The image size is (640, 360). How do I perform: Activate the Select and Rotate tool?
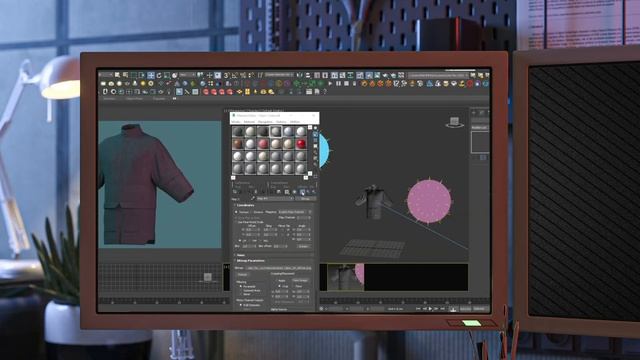tap(159, 75)
